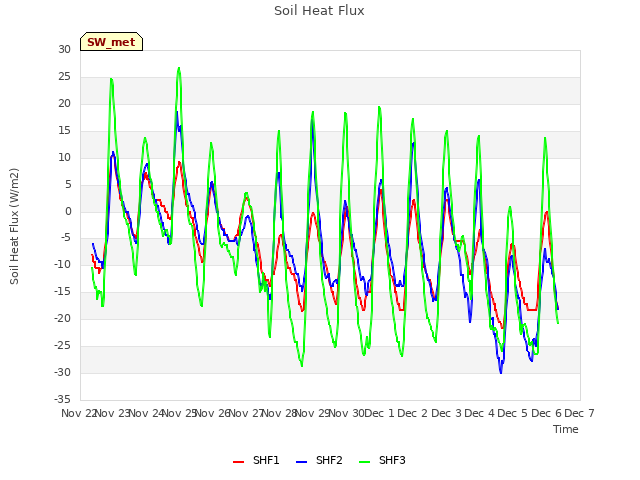
Task: Click the Nov 24 x-axis label
Action: tap(147, 413)
